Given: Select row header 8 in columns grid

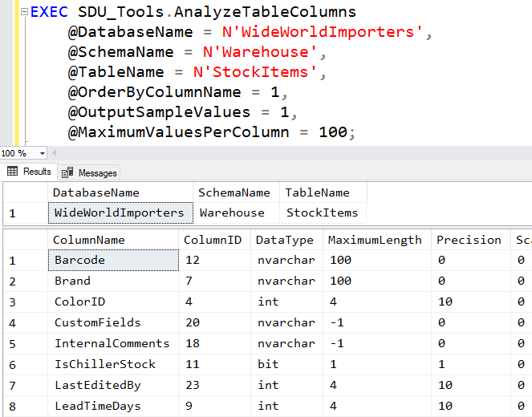Looking at the screenshot, I should coord(26,406).
